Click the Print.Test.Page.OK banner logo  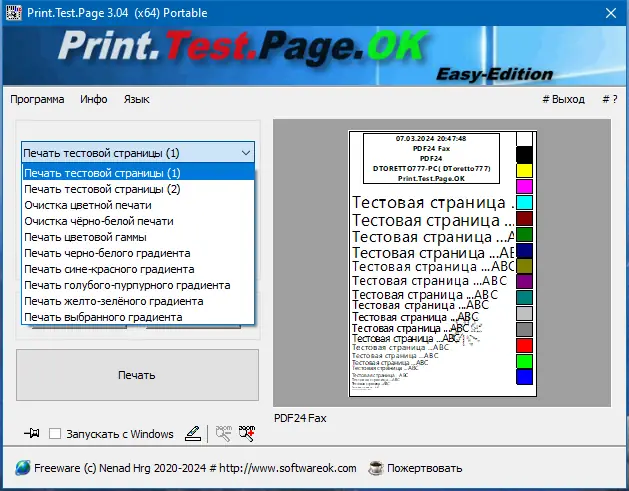pyautogui.click(x=243, y=48)
